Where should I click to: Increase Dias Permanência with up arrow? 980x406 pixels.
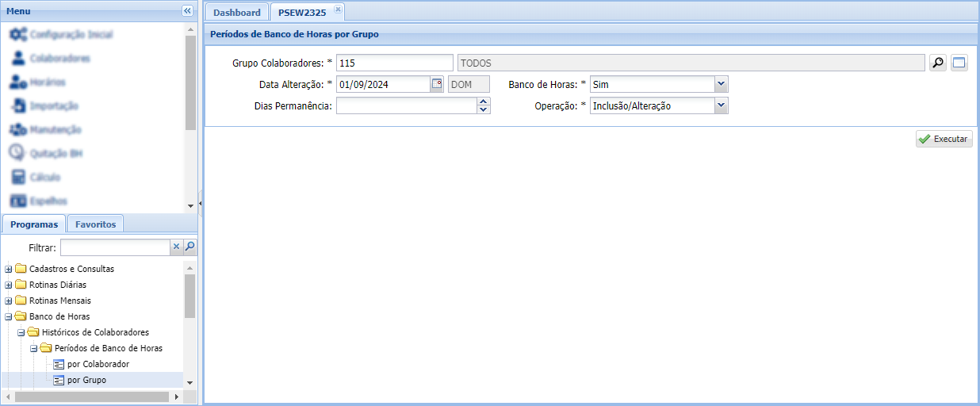coord(484,101)
